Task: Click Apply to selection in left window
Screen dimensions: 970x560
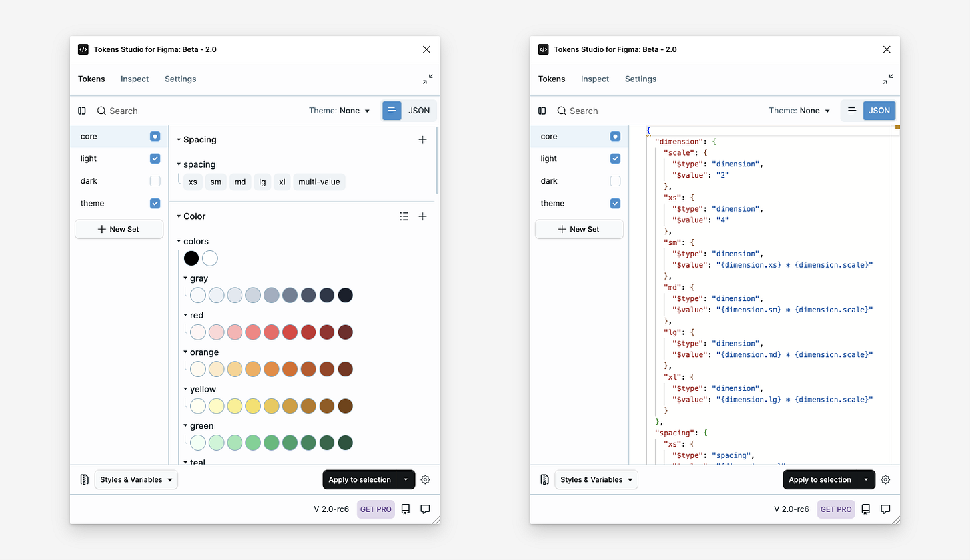Action: click(360, 479)
